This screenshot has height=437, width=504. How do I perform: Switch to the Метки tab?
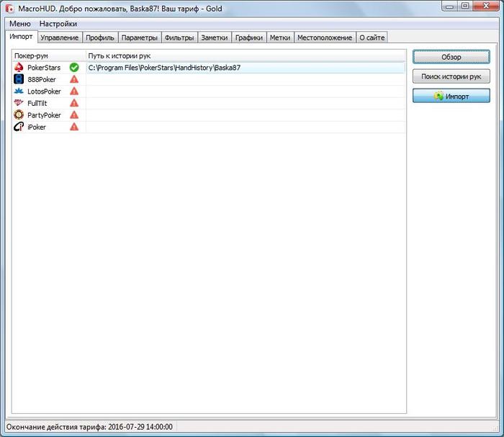[280, 37]
